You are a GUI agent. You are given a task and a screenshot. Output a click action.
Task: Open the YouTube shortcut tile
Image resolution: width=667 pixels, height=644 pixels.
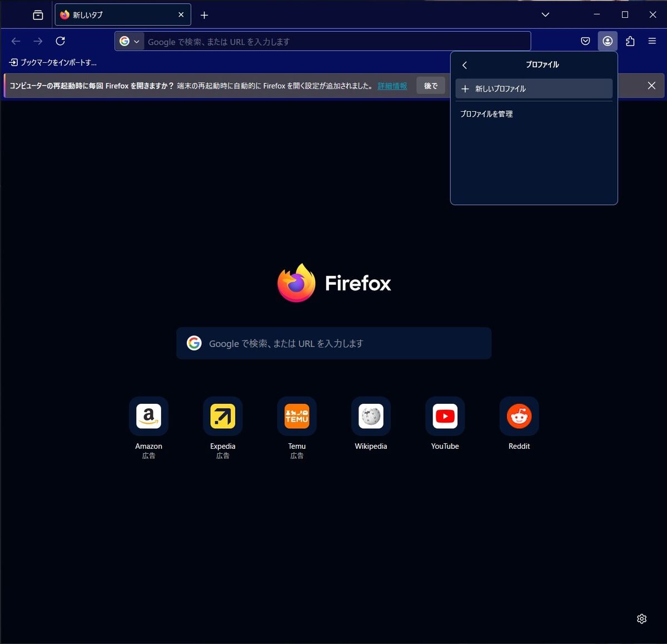click(x=445, y=416)
